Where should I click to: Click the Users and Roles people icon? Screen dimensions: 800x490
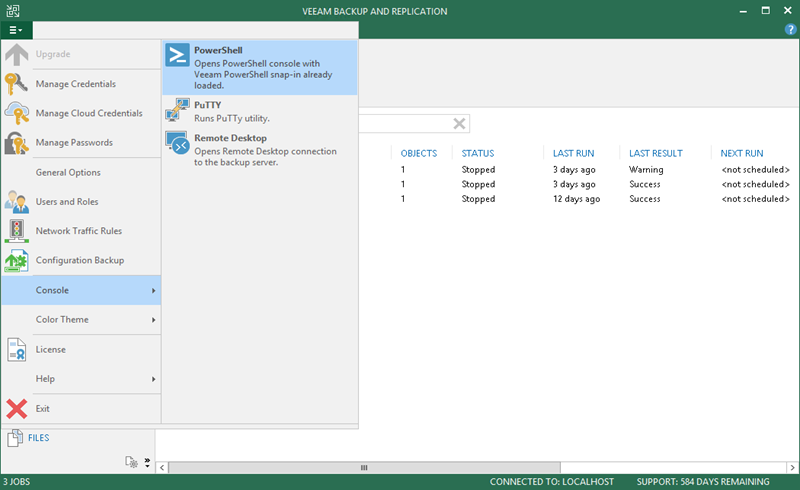tap(17, 202)
